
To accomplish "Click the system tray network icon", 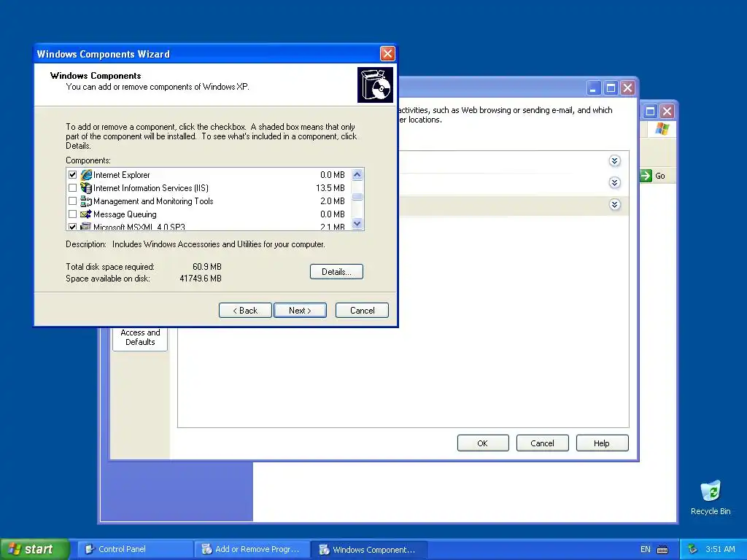I will [693, 549].
